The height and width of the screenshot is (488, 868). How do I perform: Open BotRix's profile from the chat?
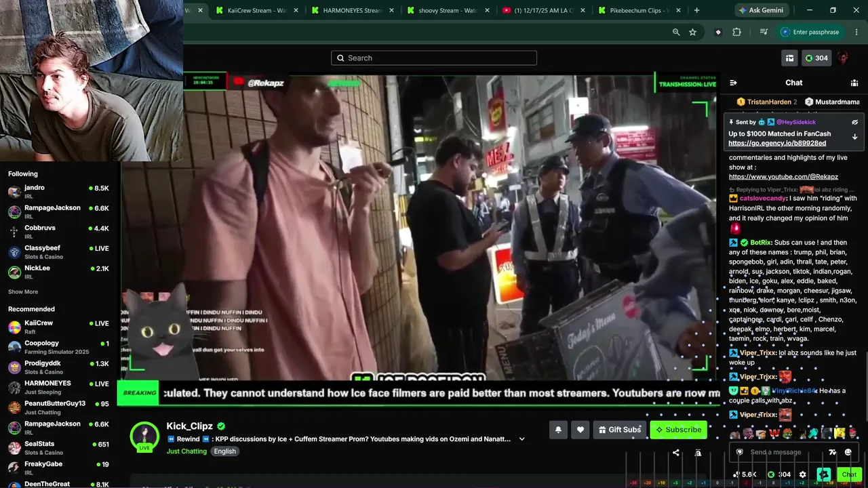(x=761, y=242)
